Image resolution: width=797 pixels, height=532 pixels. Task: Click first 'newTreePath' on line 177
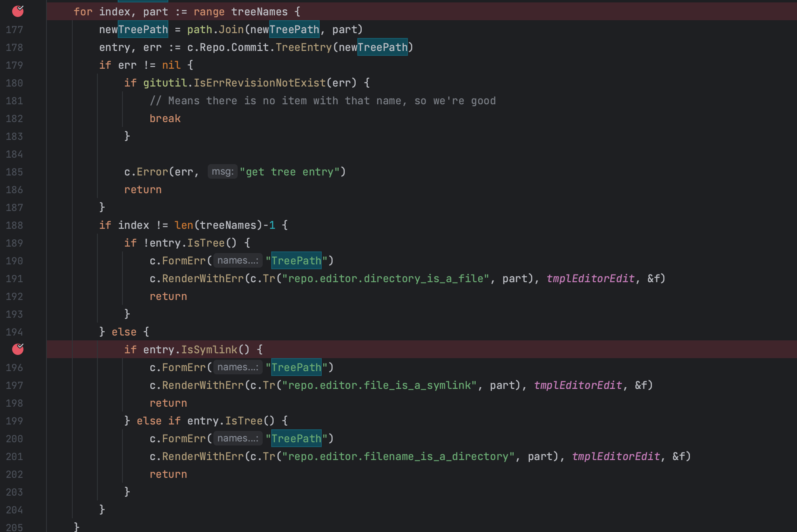133,30
